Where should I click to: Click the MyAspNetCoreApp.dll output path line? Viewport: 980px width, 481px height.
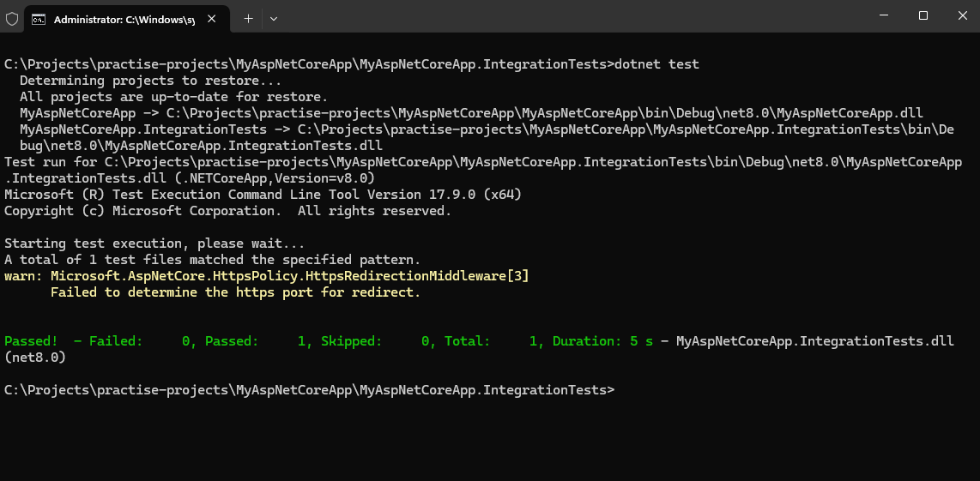point(471,113)
